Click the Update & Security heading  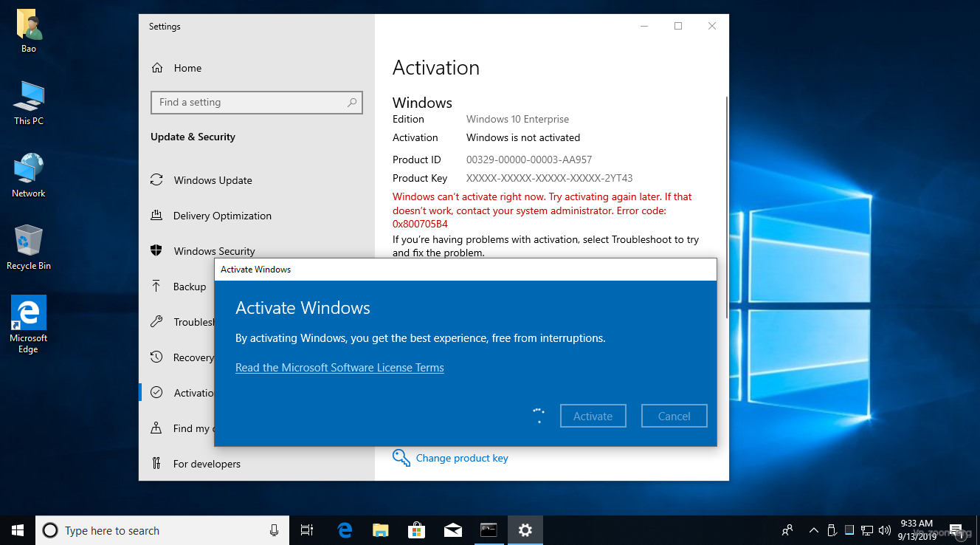pos(193,137)
